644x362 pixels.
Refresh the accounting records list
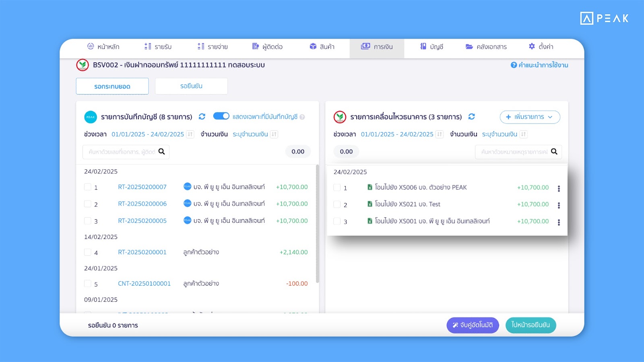click(202, 117)
